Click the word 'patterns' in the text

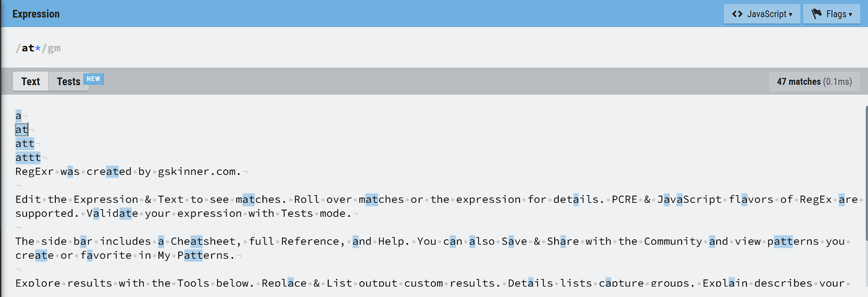[x=793, y=242]
